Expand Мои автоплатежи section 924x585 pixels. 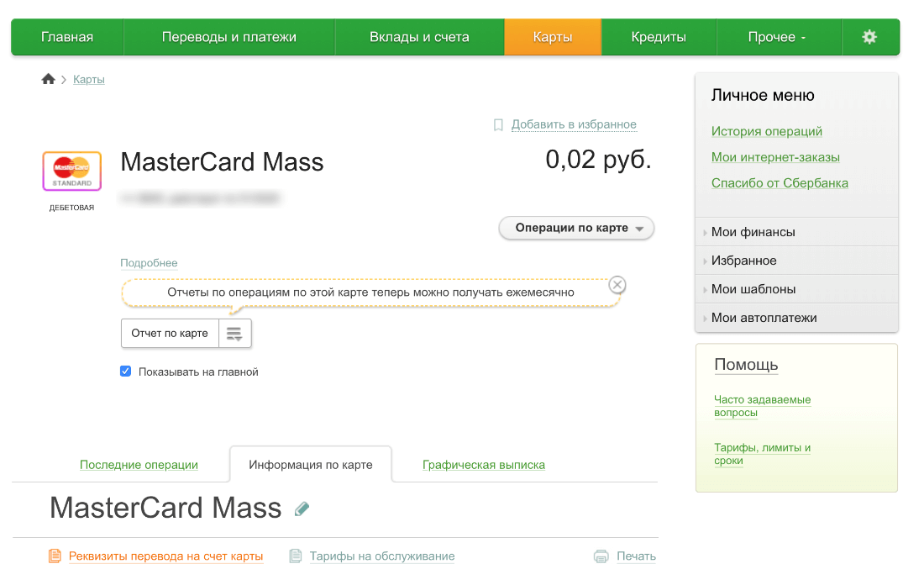click(x=796, y=318)
